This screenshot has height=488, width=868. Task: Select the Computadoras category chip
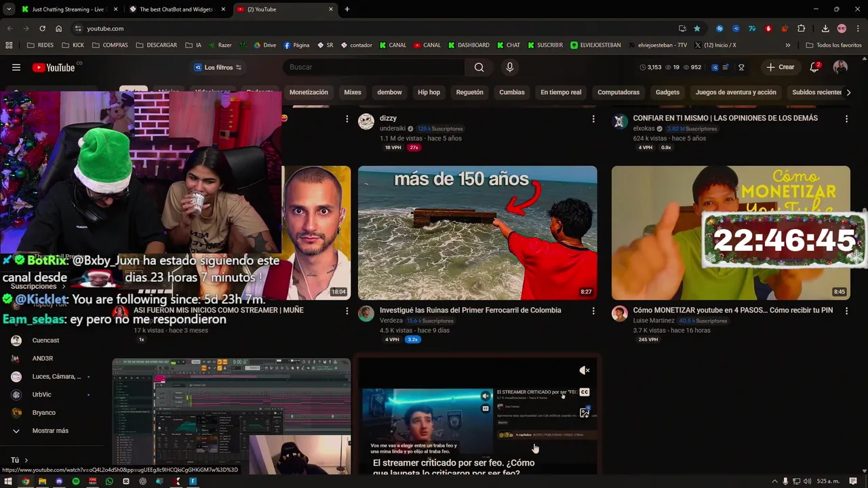pyautogui.click(x=618, y=92)
